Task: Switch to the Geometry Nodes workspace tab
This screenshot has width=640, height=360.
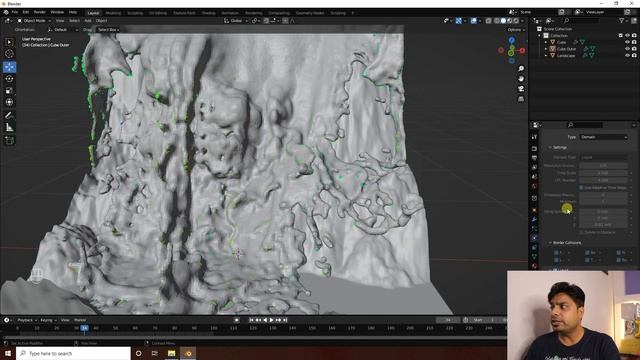Action: [x=310, y=13]
